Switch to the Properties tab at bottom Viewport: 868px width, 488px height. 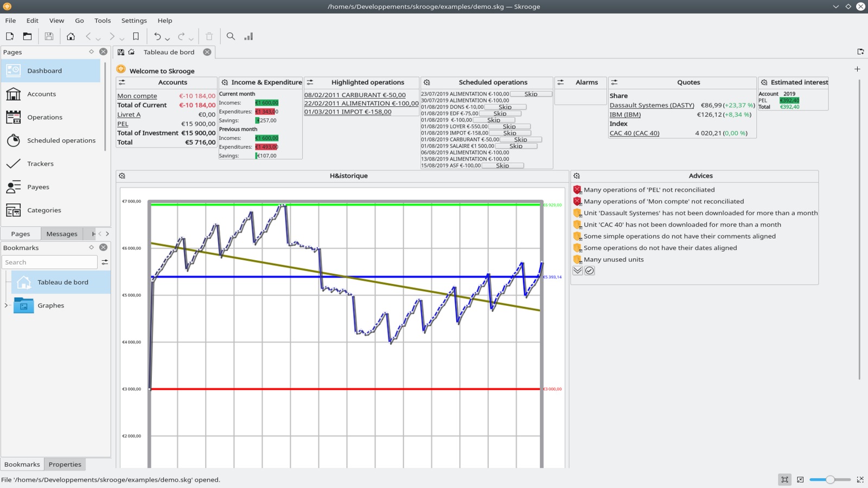coord(65,464)
